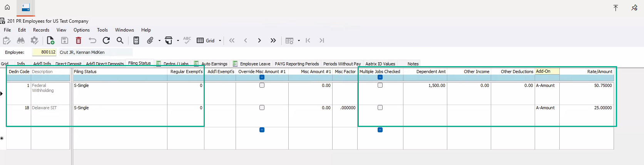Click the Employee number field 800112

tap(44, 52)
